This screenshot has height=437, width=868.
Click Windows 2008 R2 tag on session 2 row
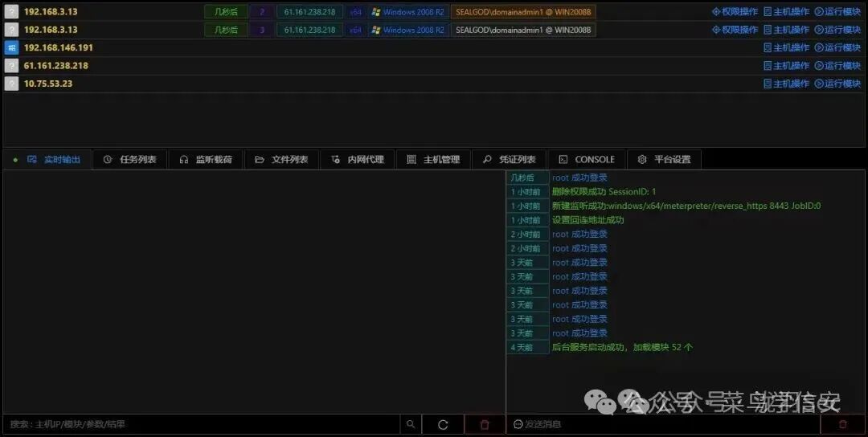click(x=408, y=11)
